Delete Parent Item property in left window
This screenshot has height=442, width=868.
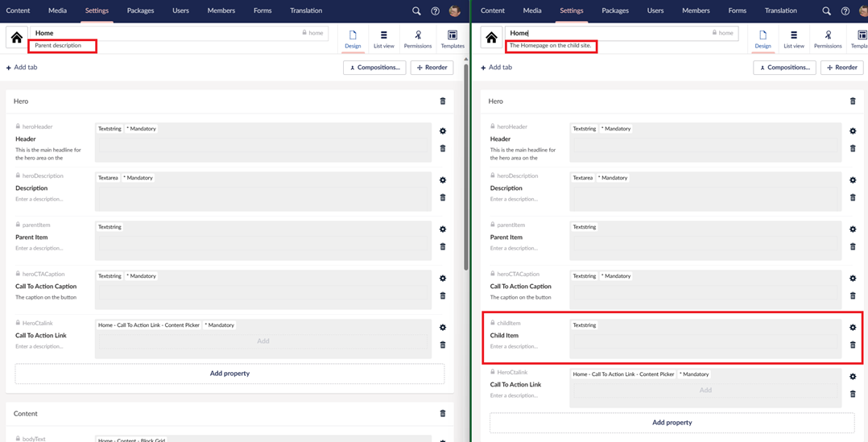coord(442,246)
